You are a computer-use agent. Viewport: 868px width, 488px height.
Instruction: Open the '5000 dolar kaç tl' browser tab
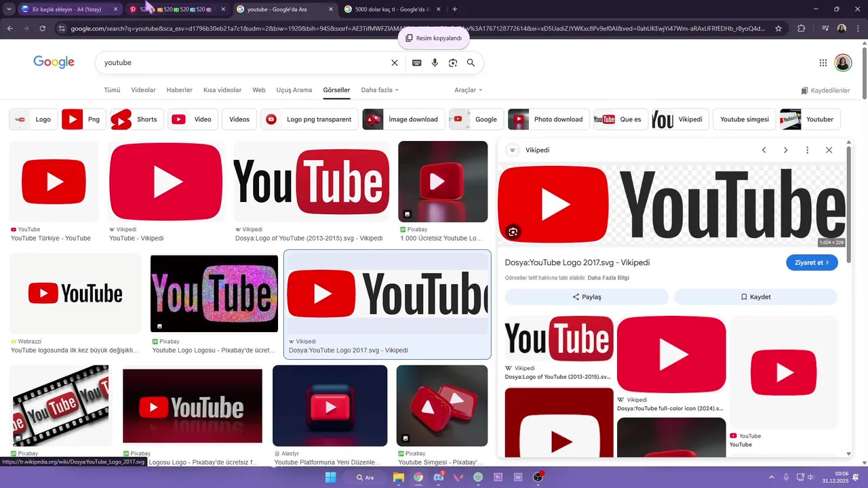(x=392, y=9)
